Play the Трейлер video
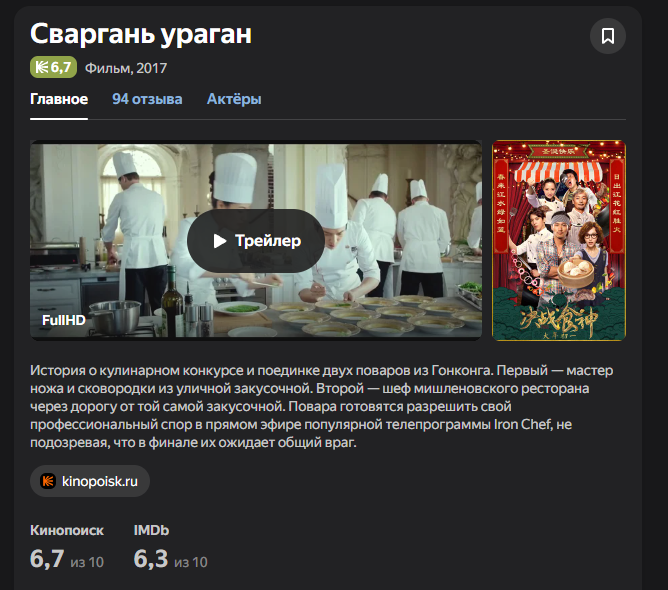The width and height of the screenshot is (668, 590). (x=256, y=241)
